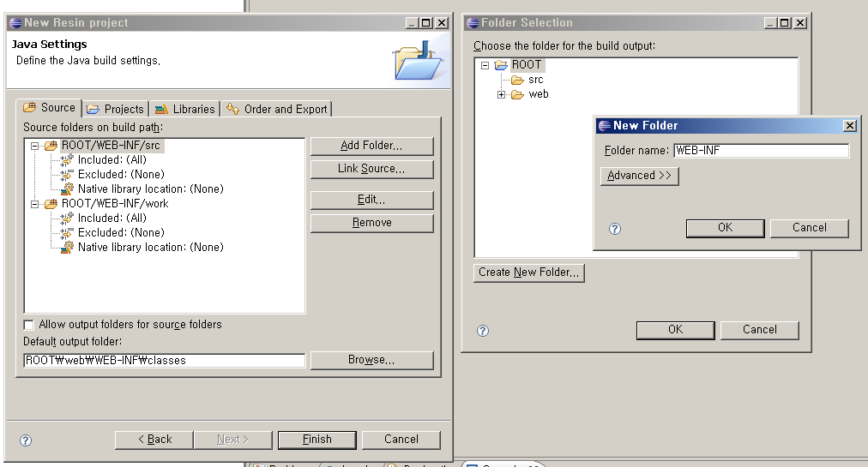Click the Libraries tab books icon
Screen dimensions: 868x467
click(161, 109)
